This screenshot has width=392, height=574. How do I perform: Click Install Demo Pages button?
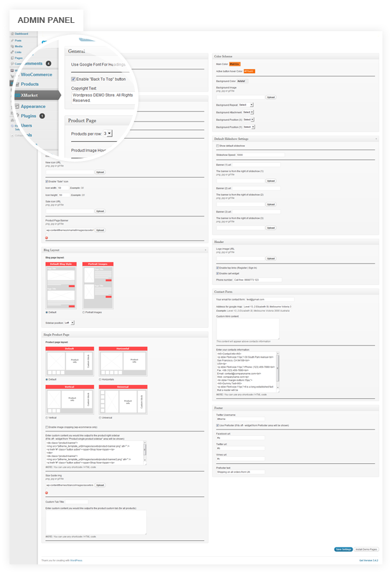pos(367,549)
